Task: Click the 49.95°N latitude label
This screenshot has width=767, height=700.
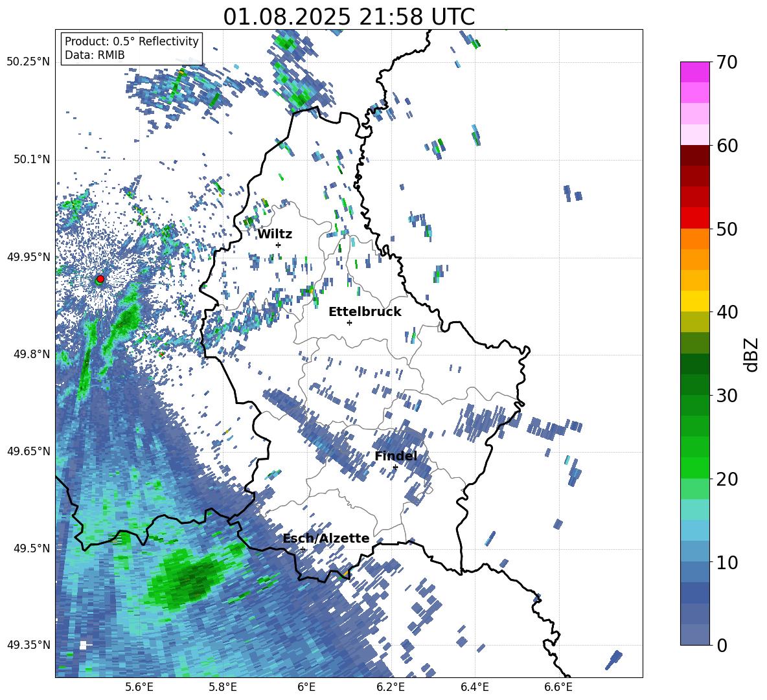Action: click(x=29, y=256)
